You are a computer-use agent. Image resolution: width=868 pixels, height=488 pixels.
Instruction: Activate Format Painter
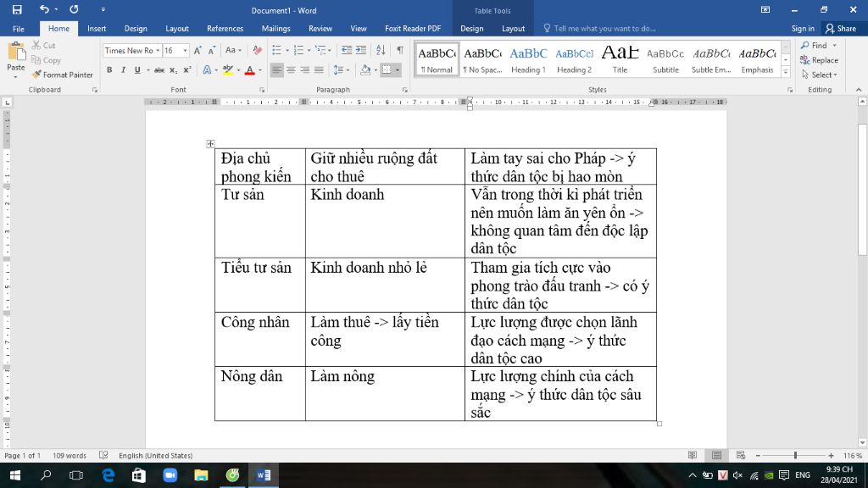(x=62, y=75)
